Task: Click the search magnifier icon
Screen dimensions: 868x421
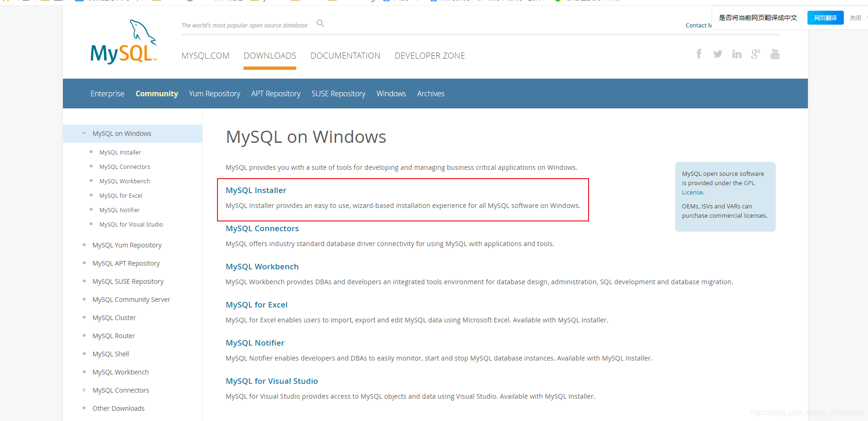Action: 320,23
